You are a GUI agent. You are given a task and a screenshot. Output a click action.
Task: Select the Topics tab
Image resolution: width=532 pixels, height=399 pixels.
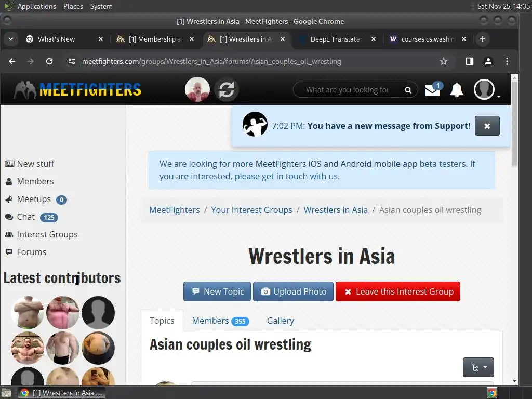coord(162,321)
